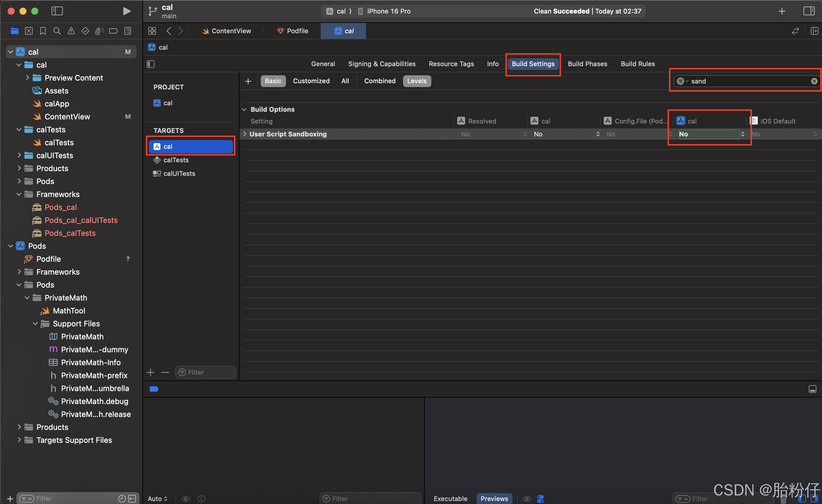This screenshot has height=504, width=822.
Task: Open the Debug navigator
Action: coord(99,31)
